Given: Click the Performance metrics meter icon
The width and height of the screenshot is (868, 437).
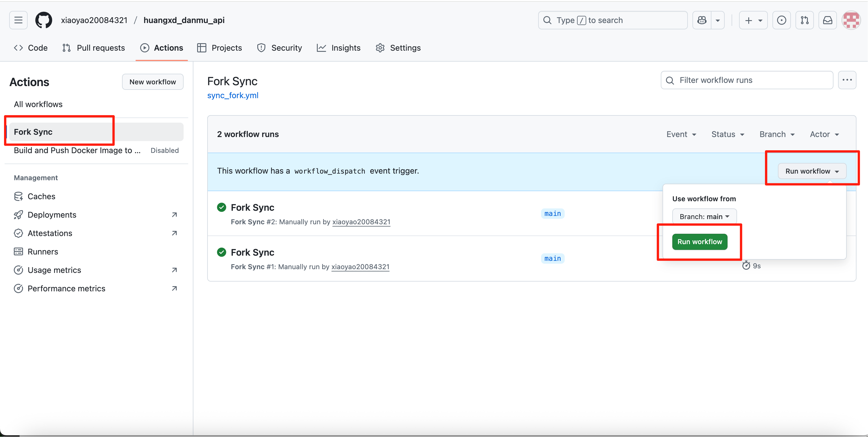Looking at the screenshot, I should pyautogui.click(x=18, y=288).
